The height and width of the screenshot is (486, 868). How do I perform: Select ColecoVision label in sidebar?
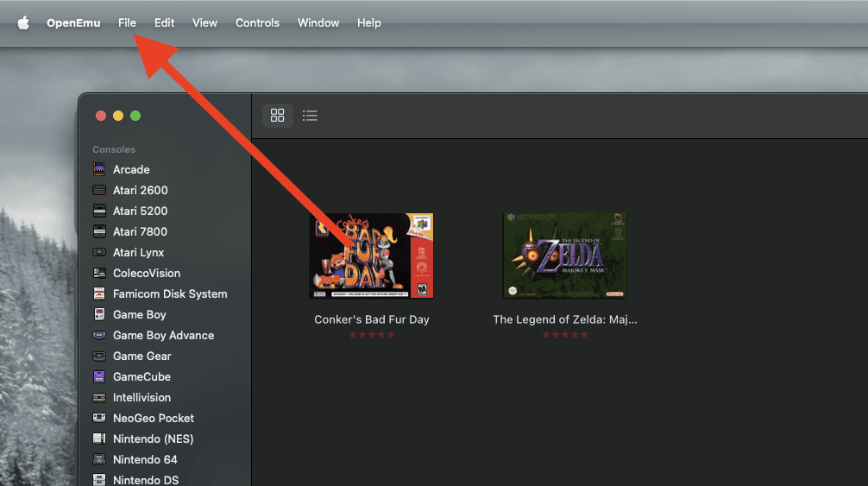pyautogui.click(x=147, y=273)
